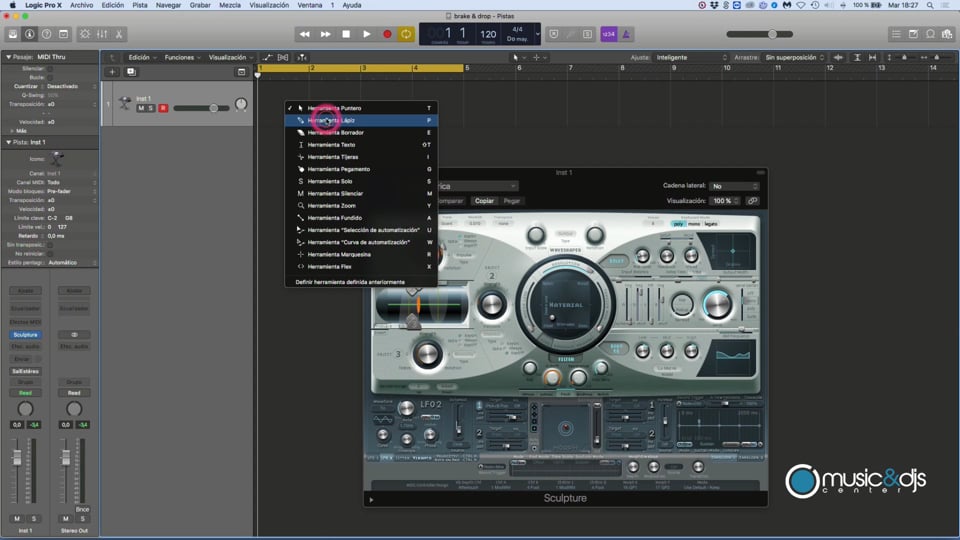Open Spotlight search in macOS menu bar
This screenshot has width=960, height=540.
[930, 5]
